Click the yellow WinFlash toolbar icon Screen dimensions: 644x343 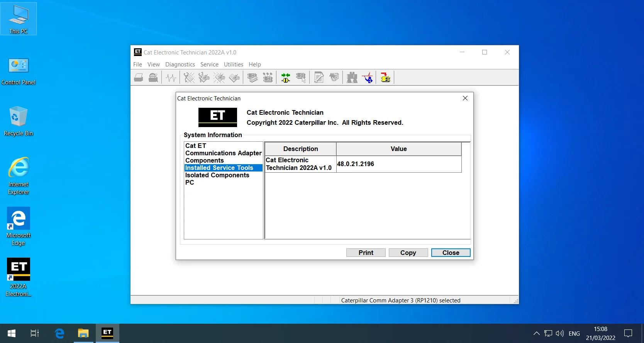(x=385, y=78)
